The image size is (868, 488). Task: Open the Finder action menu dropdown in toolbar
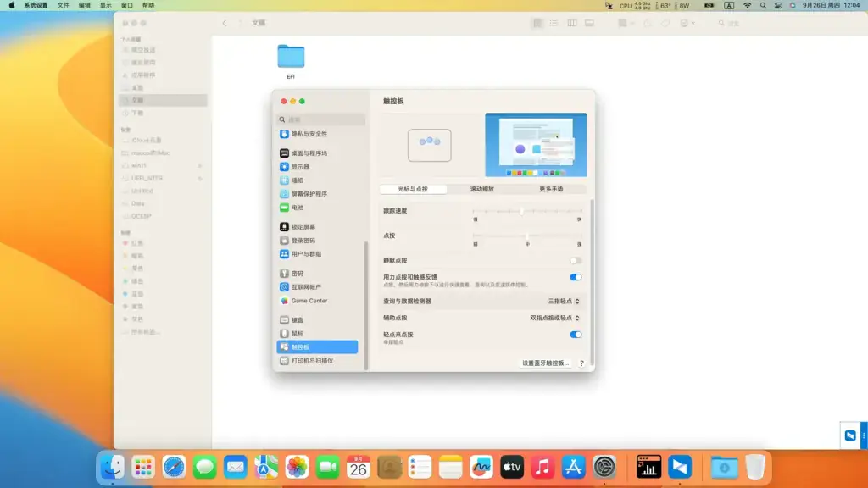coord(687,23)
